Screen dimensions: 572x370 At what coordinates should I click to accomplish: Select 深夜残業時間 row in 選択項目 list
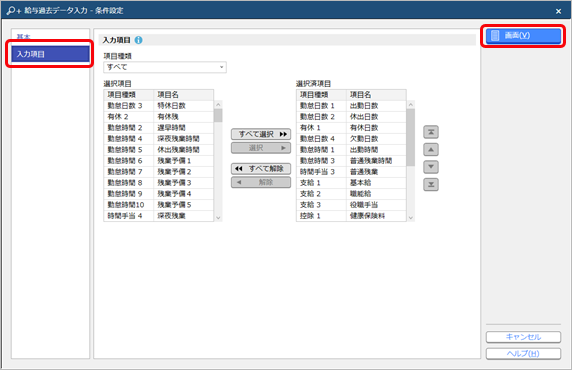point(159,139)
